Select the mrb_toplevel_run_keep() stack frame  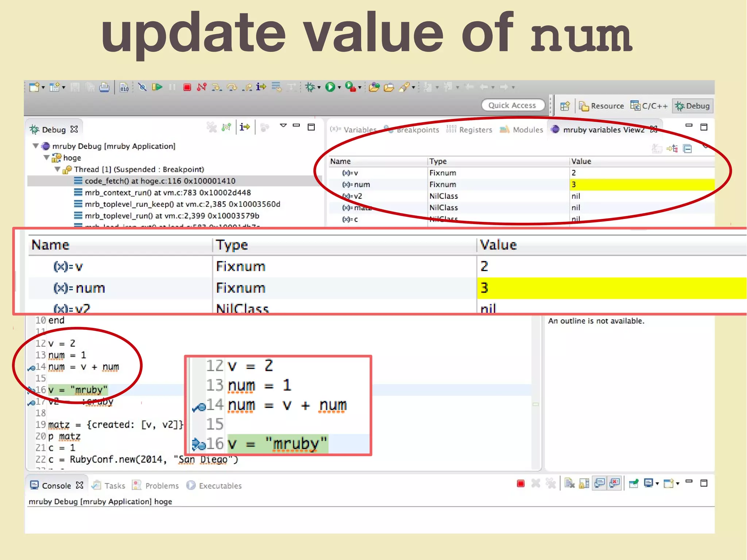[x=182, y=204]
